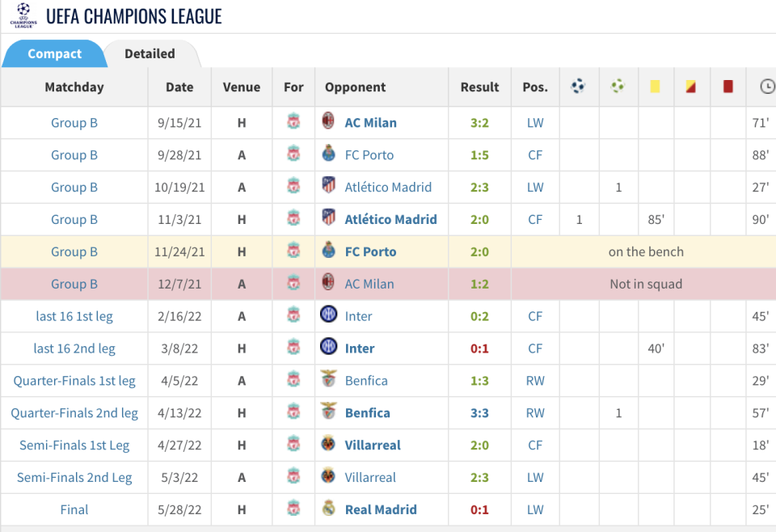Click the RW position link on 4/5/22
The image size is (776, 532).
tap(535, 381)
